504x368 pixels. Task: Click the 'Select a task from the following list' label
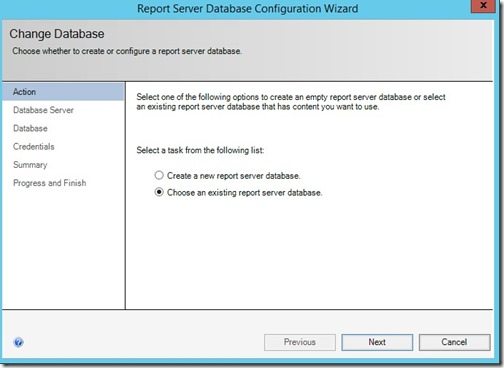[x=200, y=150]
